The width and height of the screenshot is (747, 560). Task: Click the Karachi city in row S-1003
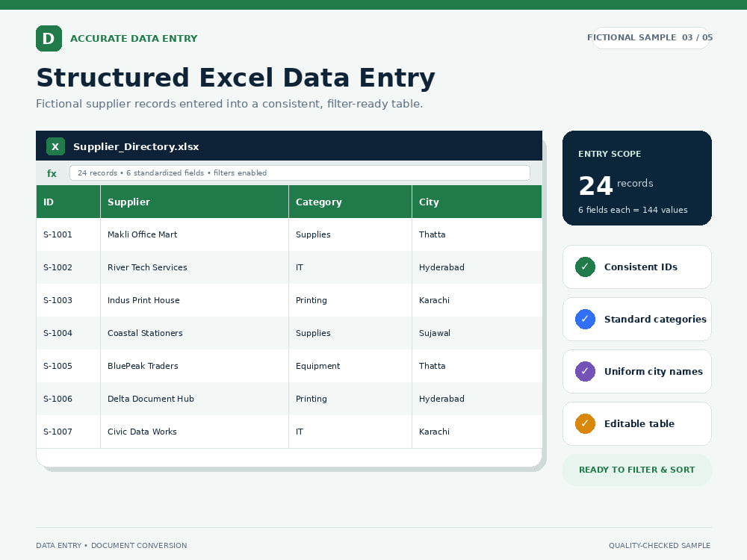477,300
